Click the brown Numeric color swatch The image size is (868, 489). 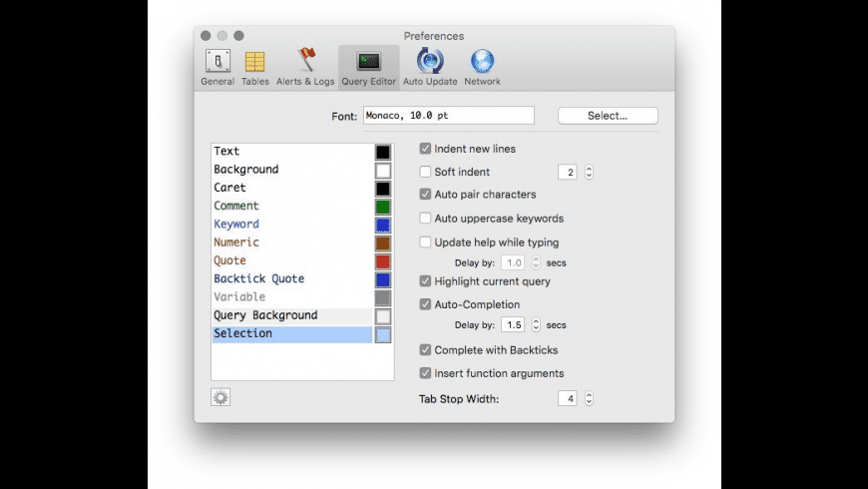(382, 244)
